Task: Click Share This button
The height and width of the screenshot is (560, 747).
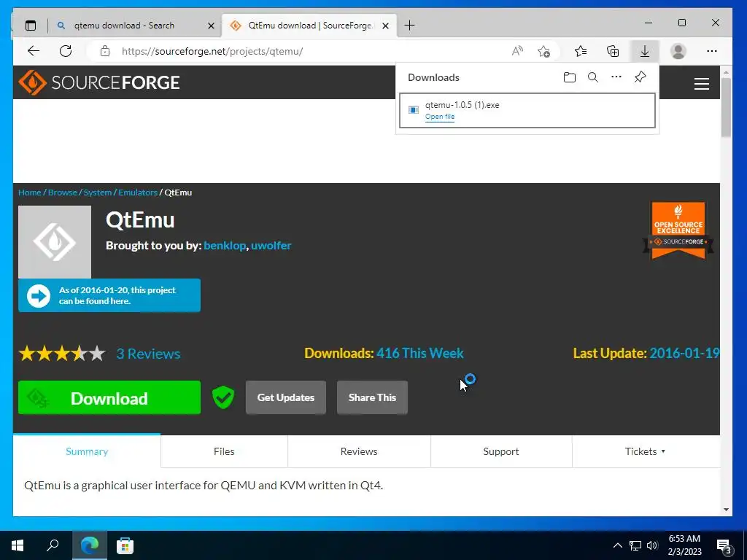Action: pos(372,397)
